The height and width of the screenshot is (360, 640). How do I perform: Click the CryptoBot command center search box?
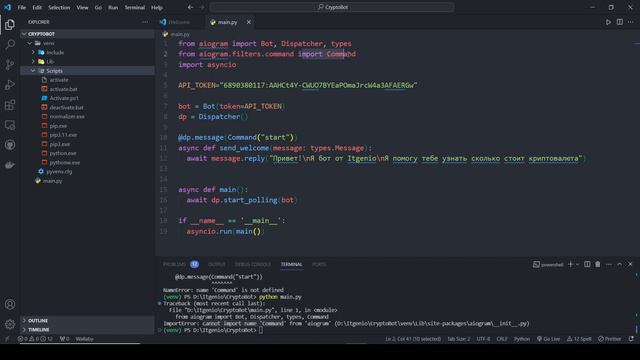[x=332, y=7]
